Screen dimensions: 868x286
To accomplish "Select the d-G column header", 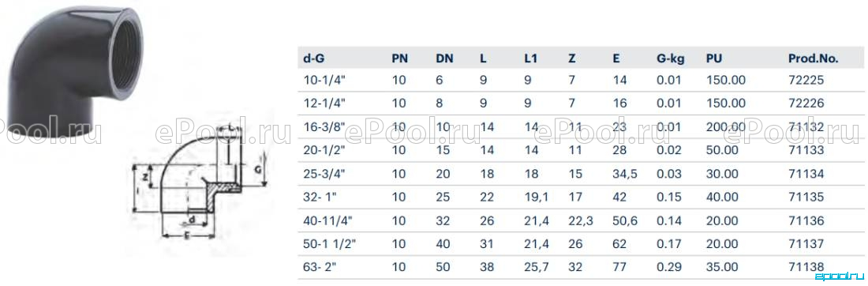I will click(314, 58).
